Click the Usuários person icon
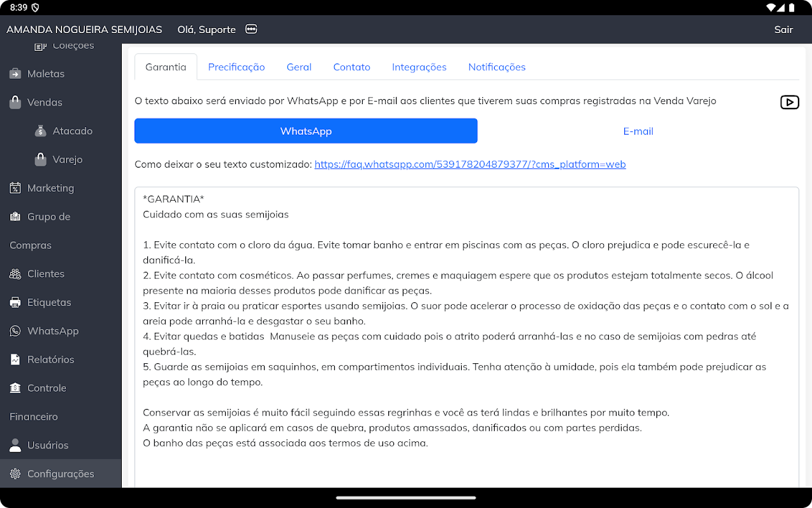Viewport: 812px width, 508px height. 15,445
